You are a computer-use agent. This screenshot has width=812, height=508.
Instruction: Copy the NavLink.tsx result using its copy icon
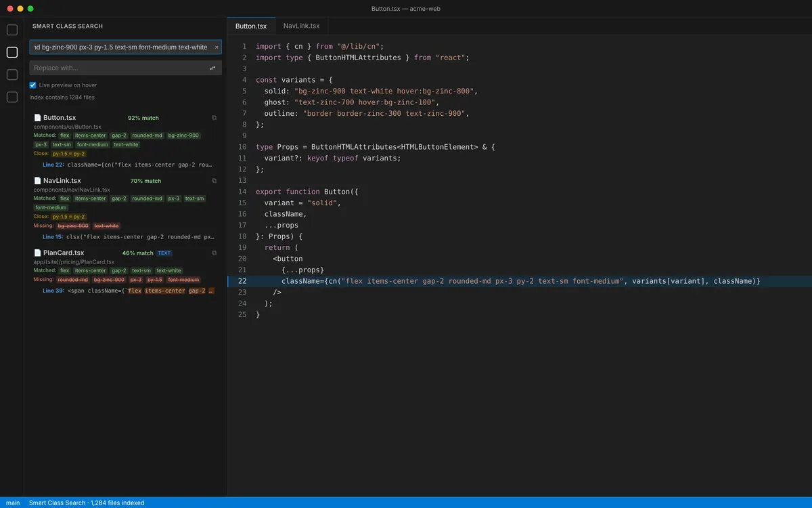tap(215, 181)
